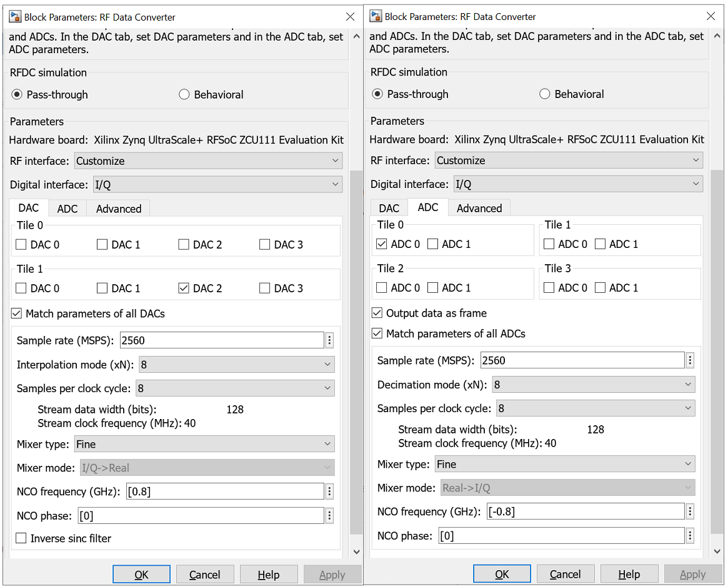Click the three-dot button beside DAC NCO phase
This screenshot has width=728, height=587.
[x=329, y=516]
